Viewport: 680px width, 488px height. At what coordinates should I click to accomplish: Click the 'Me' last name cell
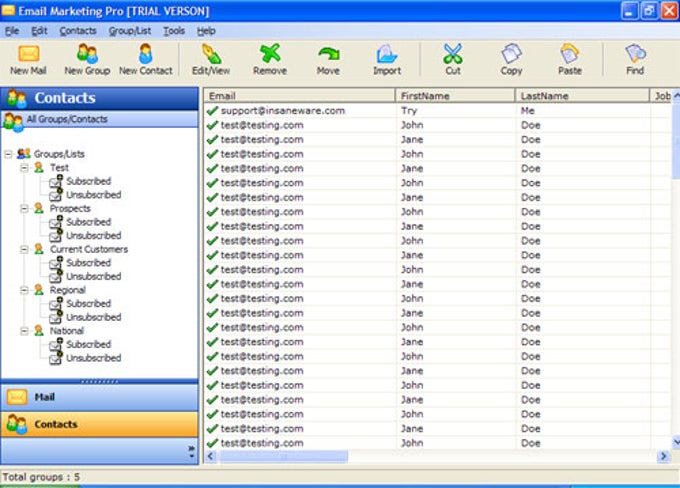point(528,111)
